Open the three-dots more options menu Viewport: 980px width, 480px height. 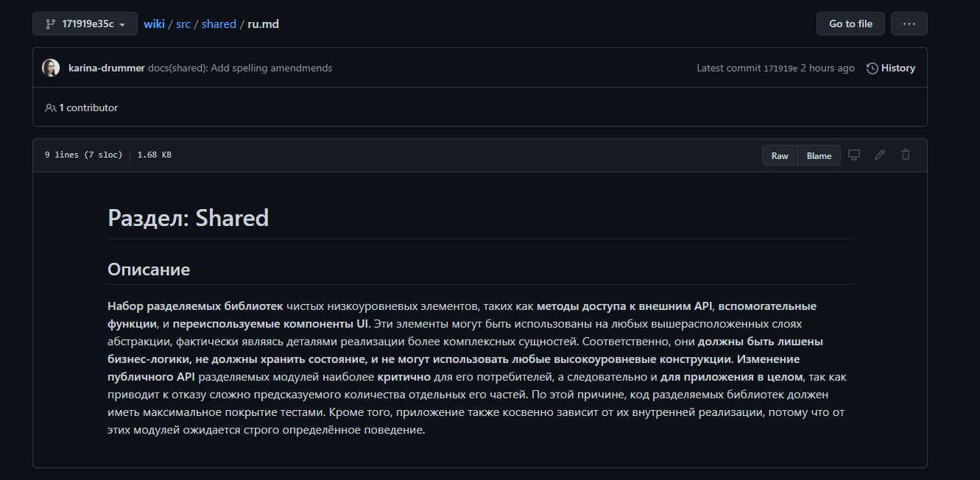pos(909,24)
